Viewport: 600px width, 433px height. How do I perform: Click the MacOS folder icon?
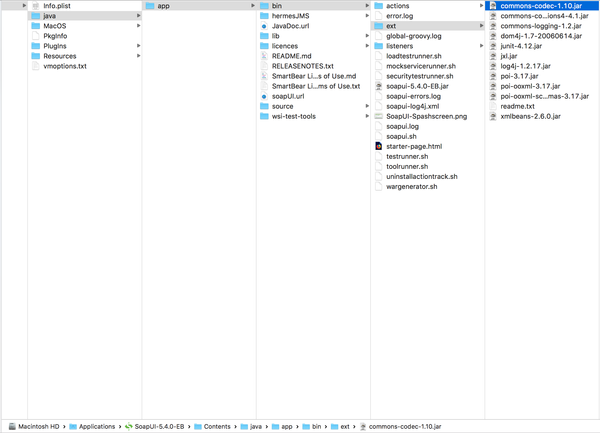pyautogui.click(x=36, y=26)
